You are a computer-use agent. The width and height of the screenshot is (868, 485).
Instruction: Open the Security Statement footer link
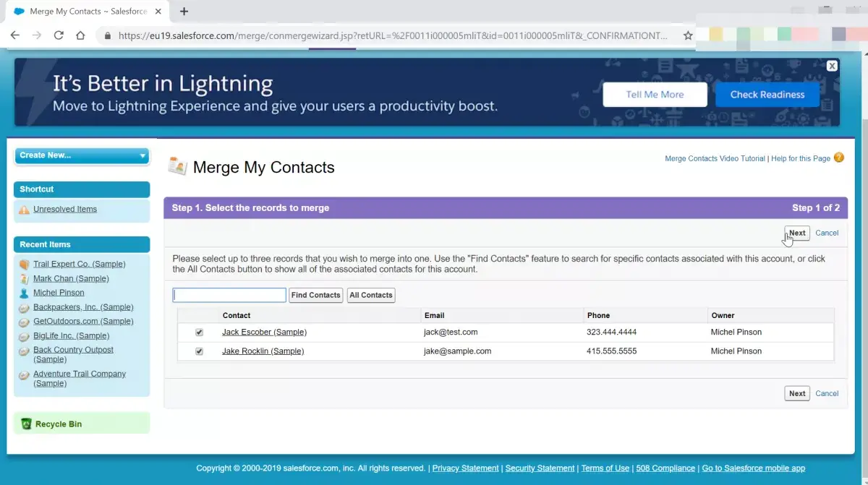pos(540,468)
